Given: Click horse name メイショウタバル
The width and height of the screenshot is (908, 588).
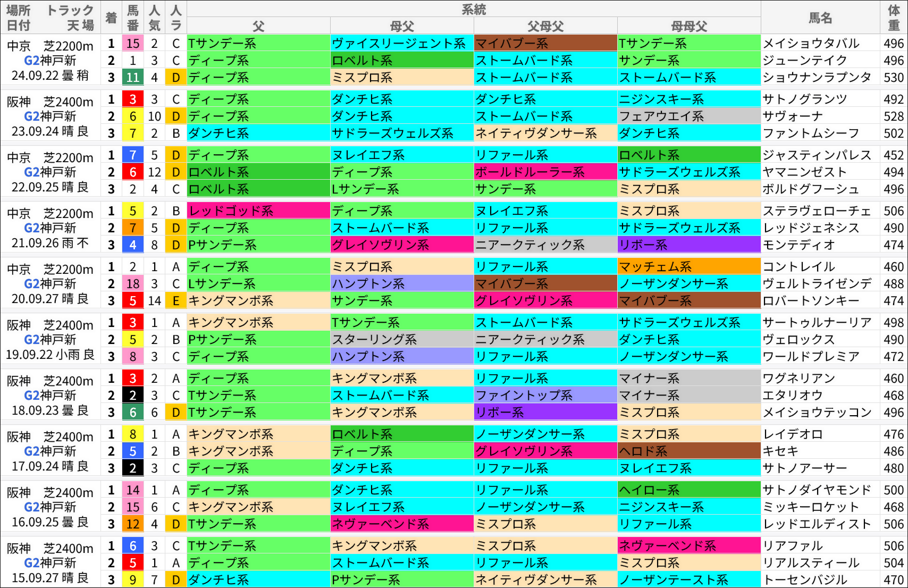Looking at the screenshot, I should (811, 44).
